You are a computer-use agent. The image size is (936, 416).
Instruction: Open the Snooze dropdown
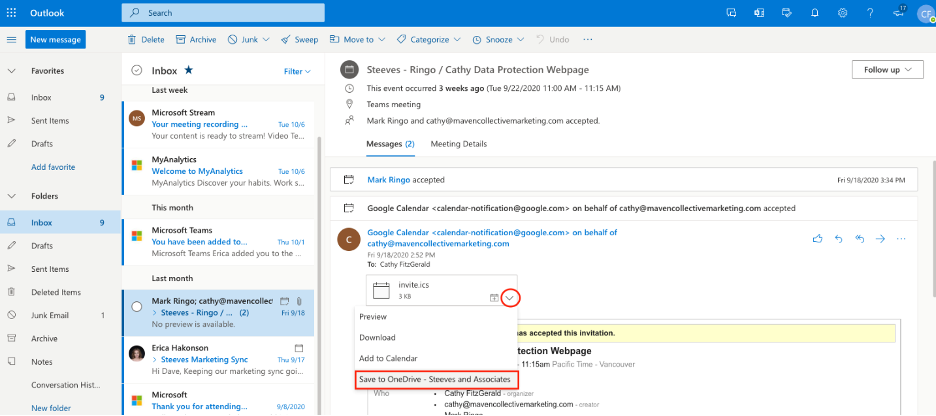coord(498,39)
